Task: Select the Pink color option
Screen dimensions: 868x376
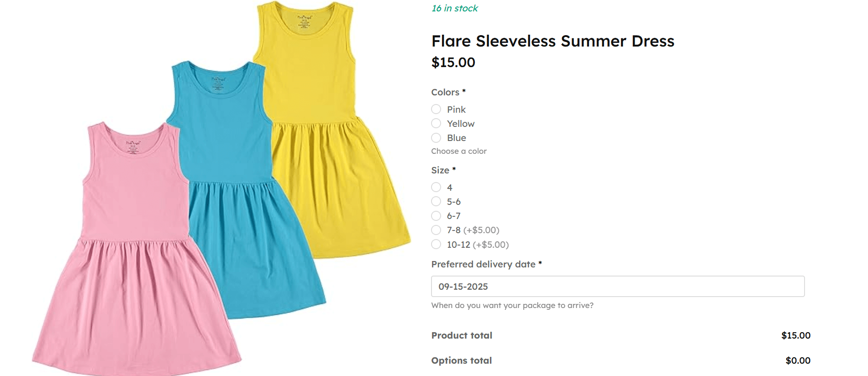Action: click(436, 110)
